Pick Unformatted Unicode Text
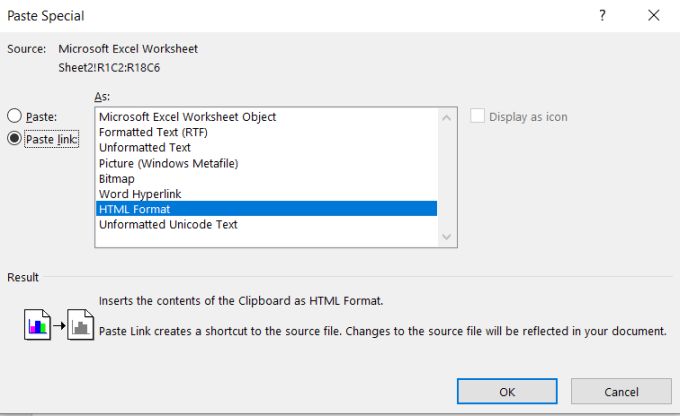 (x=168, y=224)
